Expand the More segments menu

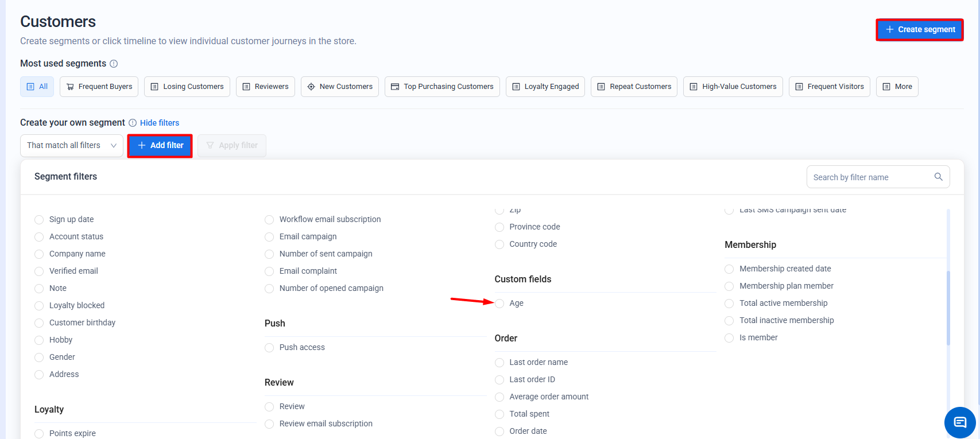(897, 87)
